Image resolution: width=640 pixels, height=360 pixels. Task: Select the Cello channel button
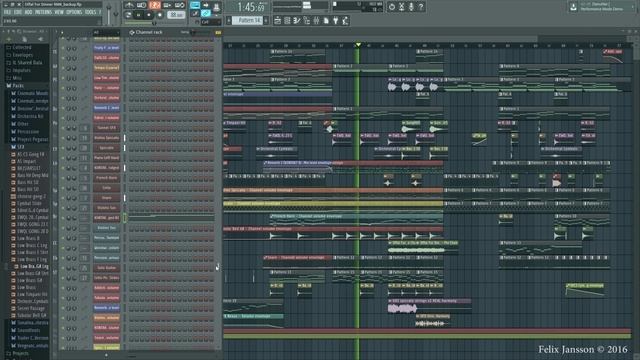[x=107, y=188]
